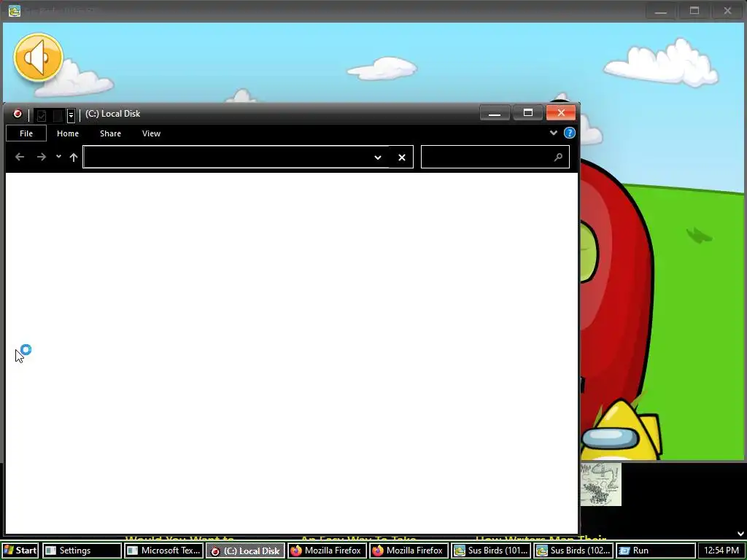Screen dimensions: 747x560
Task: Go up one folder level
Action: coord(74,157)
